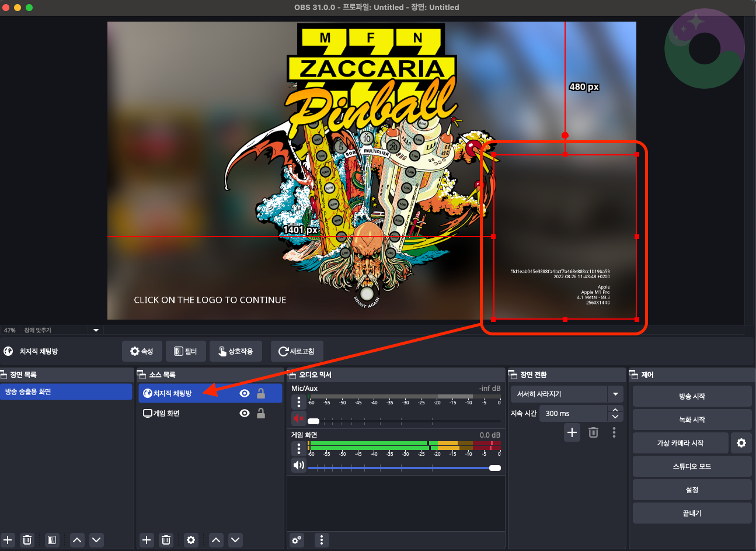Open audio mixer three-dot menu at bottom

(322, 540)
